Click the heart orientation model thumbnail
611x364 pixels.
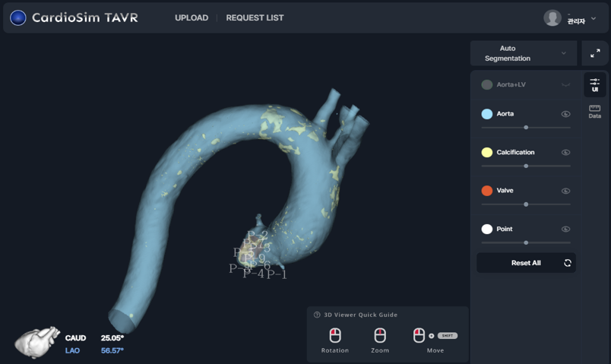(x=37, y=342)
